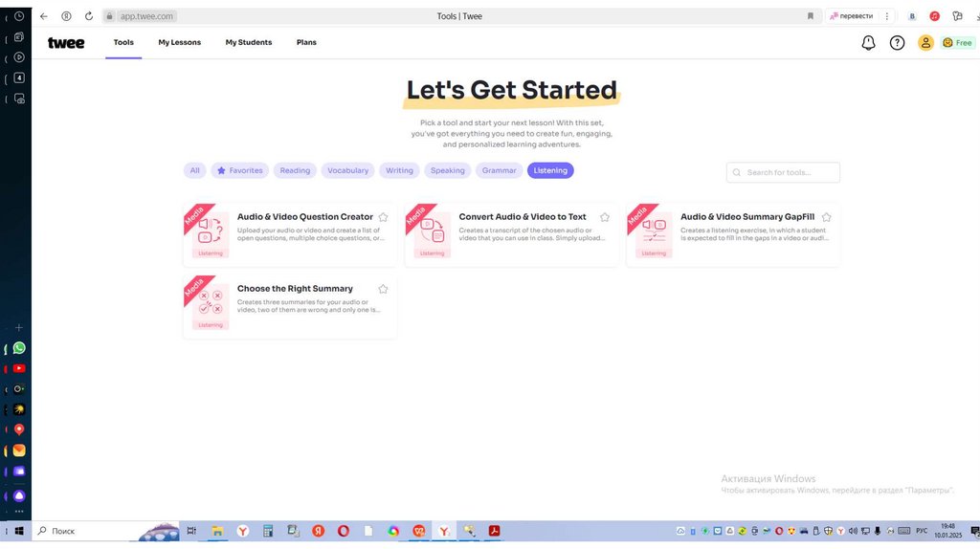Go to the My Students tab
Screen dimensions: 980x549
[249, 43]
